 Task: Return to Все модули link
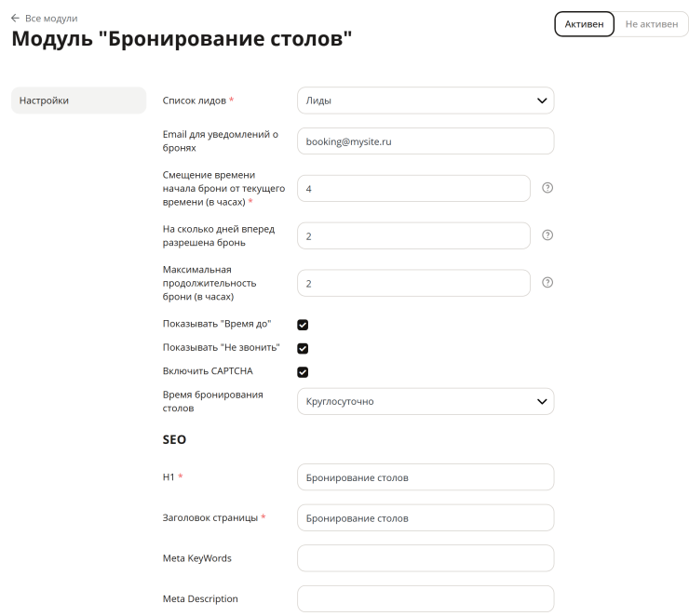[51, 19]
